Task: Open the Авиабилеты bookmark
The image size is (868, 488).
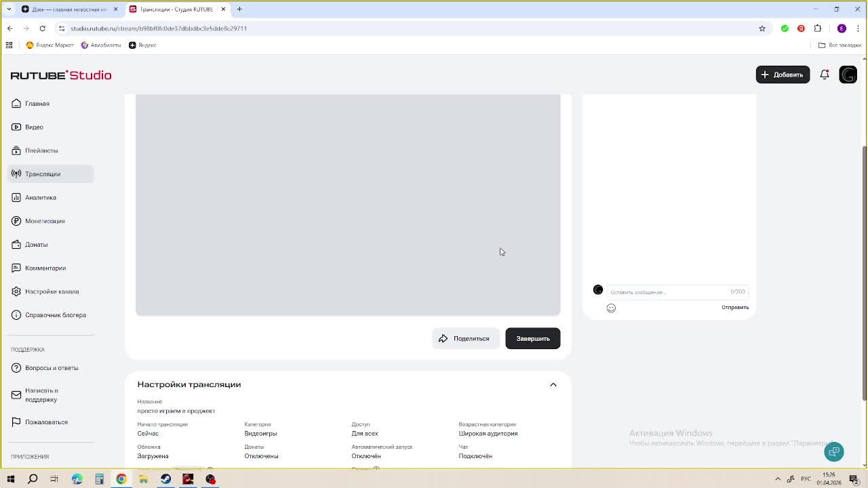Action: click(x=100, y=45)
